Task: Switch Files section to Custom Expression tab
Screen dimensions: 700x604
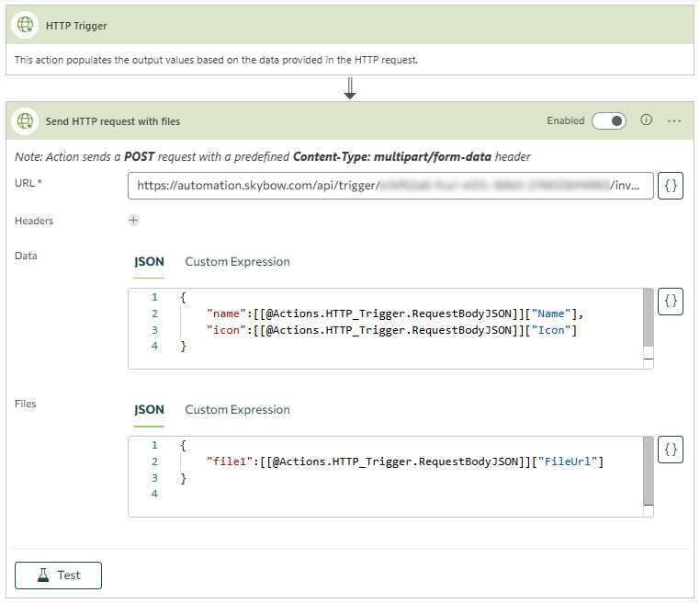Action: (237, 410)
